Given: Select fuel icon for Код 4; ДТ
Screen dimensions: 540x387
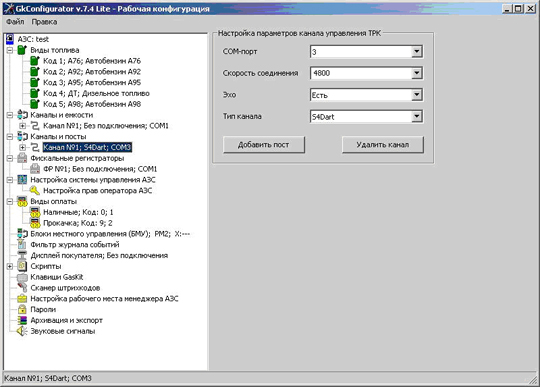Looking at the screenshot, I should (35, 93).
